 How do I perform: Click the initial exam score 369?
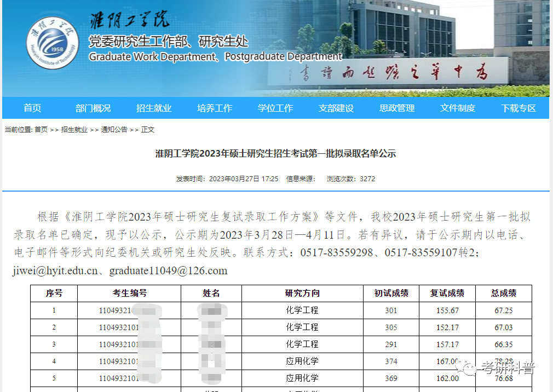click(x=391, y=378)
